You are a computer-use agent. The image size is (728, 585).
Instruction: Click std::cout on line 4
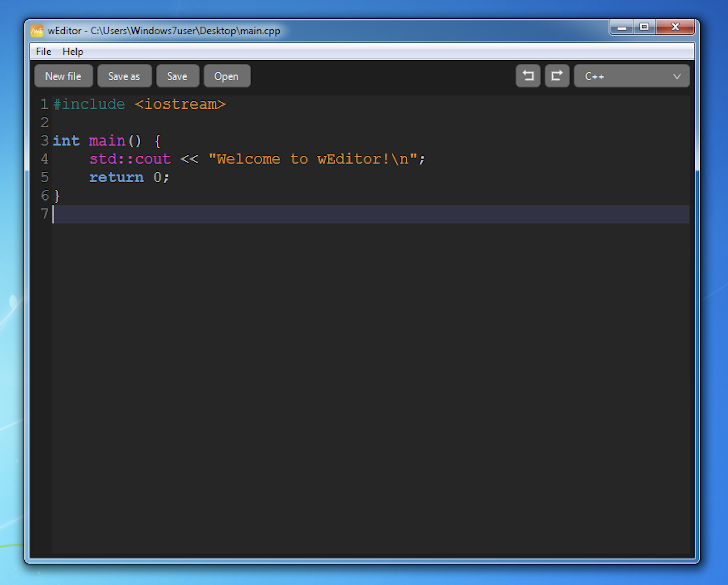click(x=130, y=159)
